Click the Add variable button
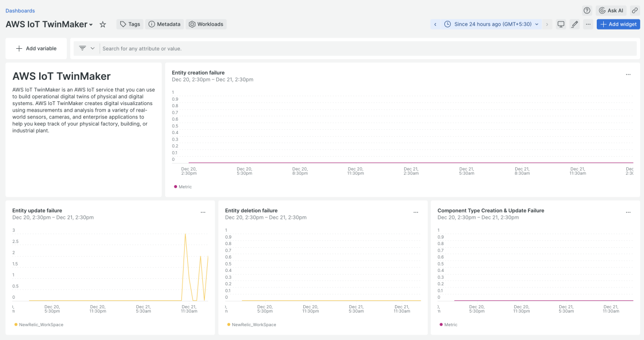Viewport: 644px width, 340px height. coord(36,48)
